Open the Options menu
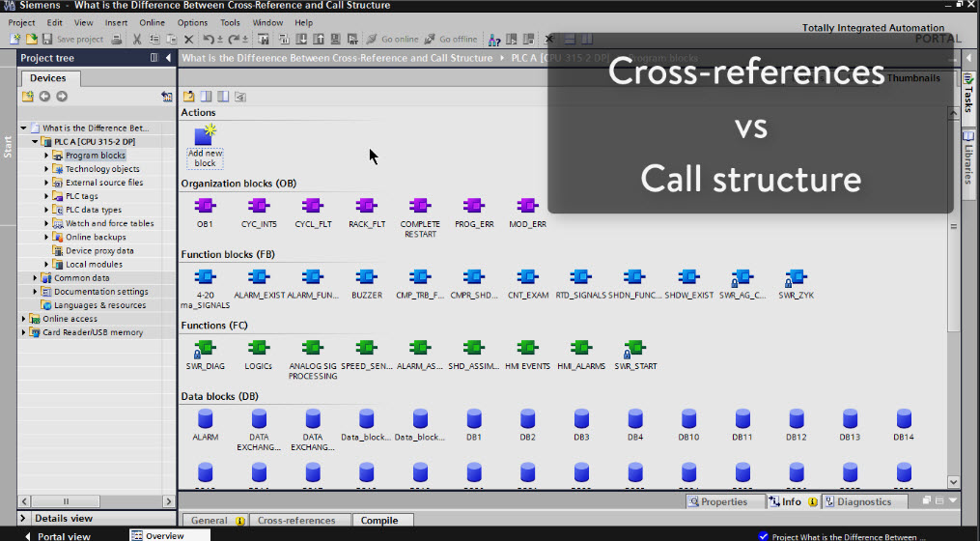 click(192, 22)
